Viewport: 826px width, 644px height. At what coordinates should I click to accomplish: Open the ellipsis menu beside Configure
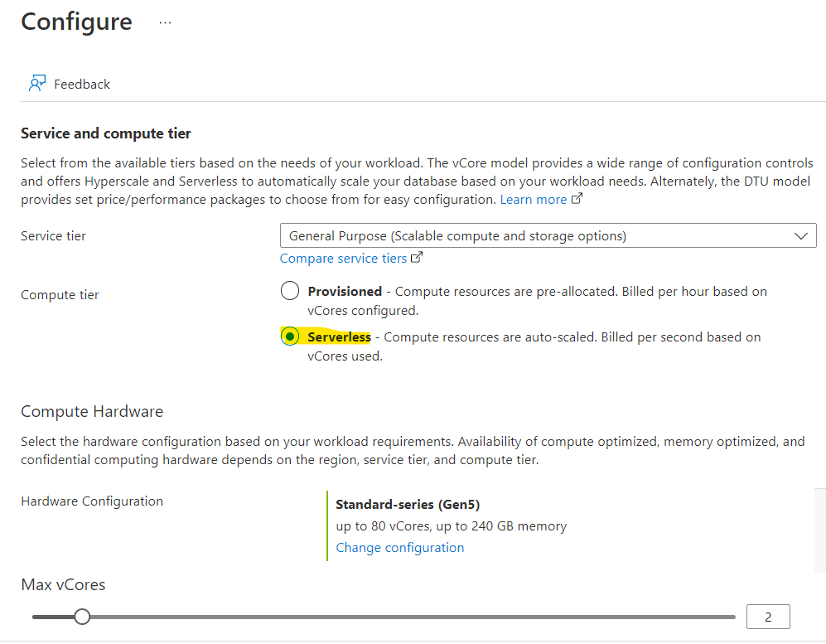coord(166,22)
